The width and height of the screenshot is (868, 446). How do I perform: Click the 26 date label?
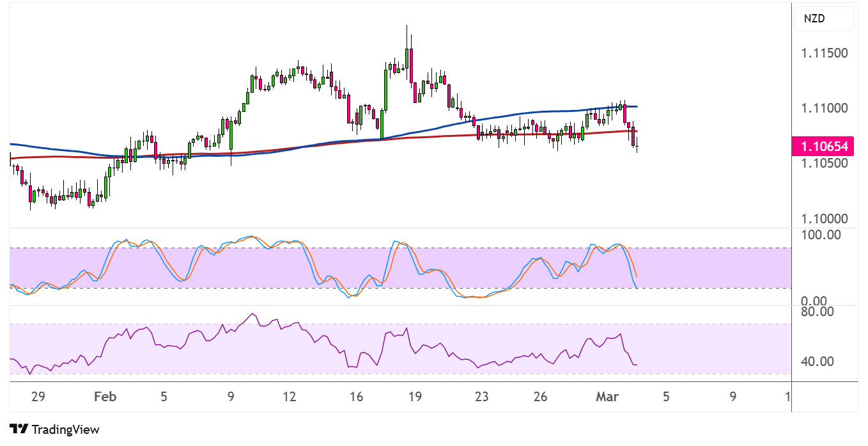(540, 397)
